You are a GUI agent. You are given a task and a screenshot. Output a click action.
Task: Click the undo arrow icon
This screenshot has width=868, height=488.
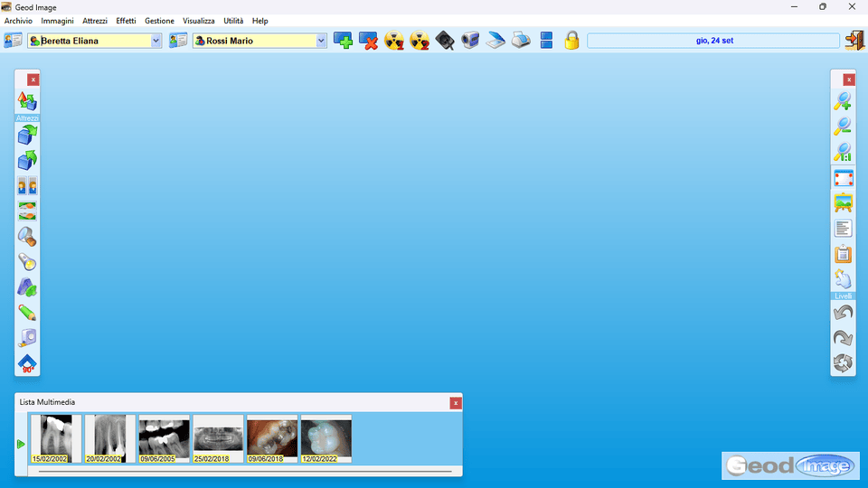[x=843, y=313]
